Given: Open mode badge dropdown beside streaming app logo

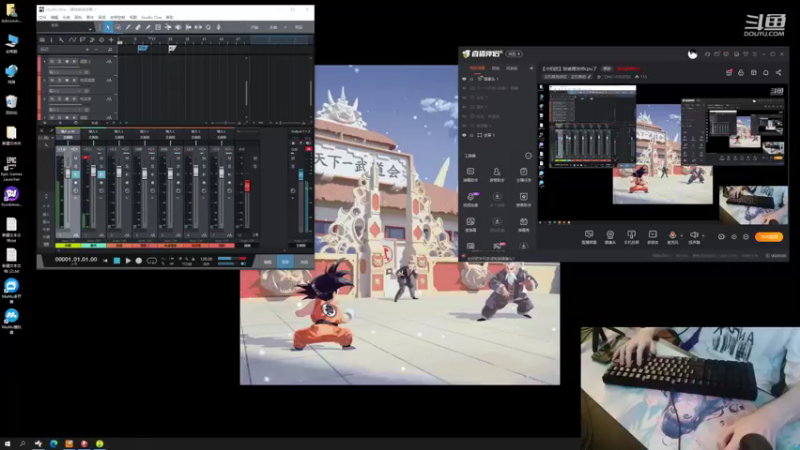Looking at the screenshot, I should pos(514,54).
